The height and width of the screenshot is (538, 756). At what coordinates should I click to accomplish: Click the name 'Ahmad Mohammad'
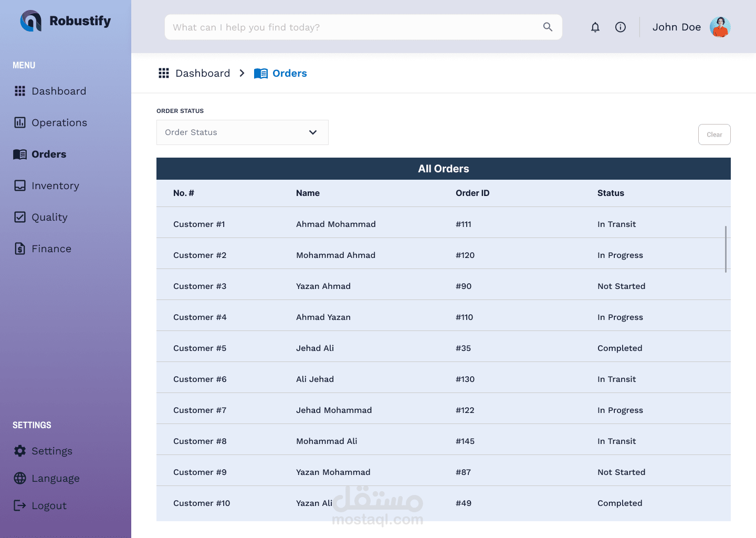click(x=336, y=224)
